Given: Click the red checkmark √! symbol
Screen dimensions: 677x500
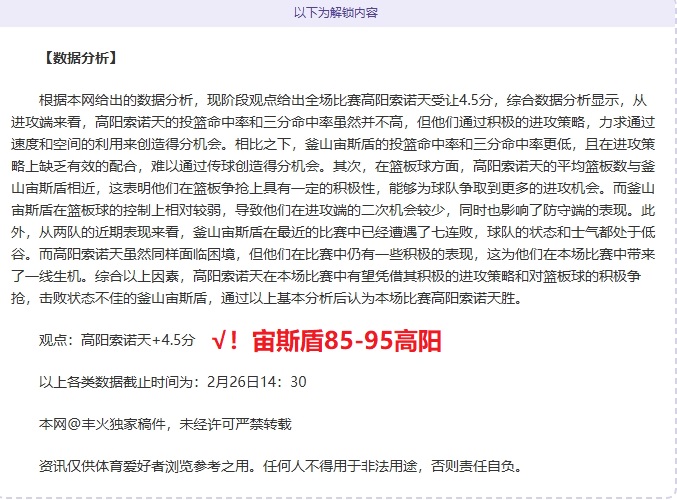Looking at the screenshot, I should coord(225,341).
